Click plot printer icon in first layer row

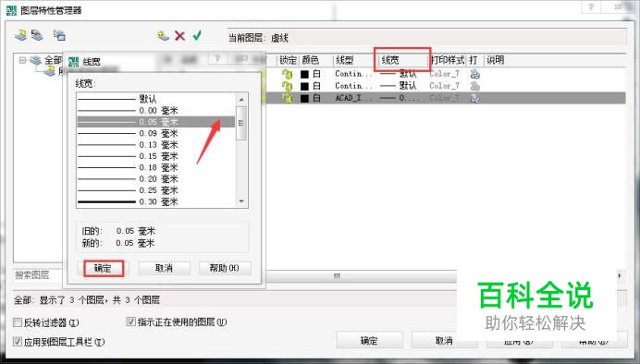(x=474, y=74)
